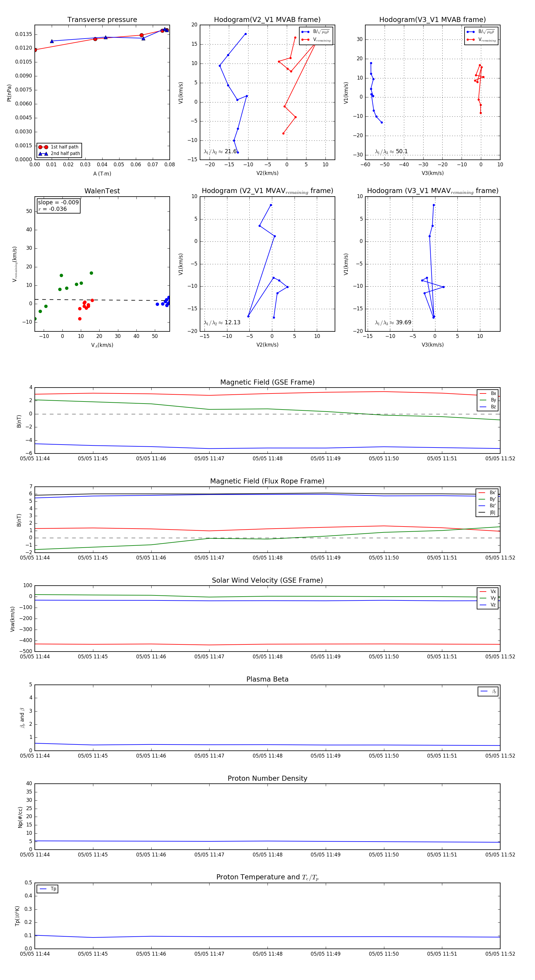Select the "Hodogram(V3_V1 MVAB frame)" title

click(432, 19)
